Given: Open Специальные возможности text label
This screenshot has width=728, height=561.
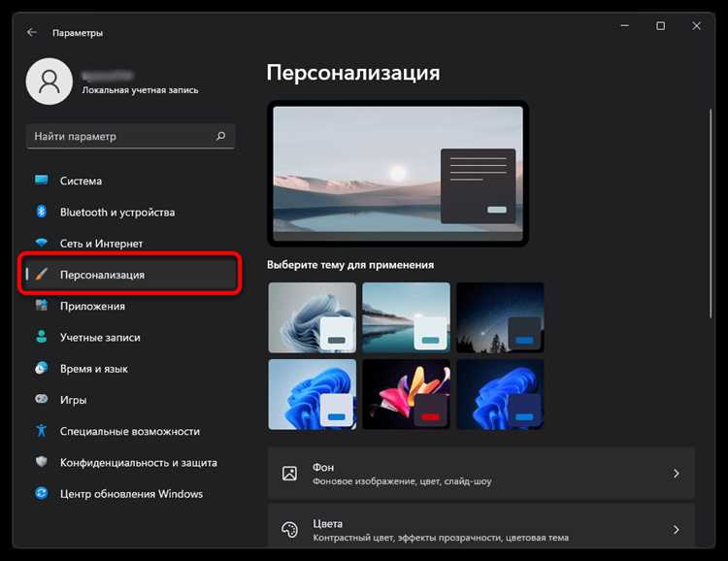Looking at the screenshot, I should (x=129, y=432).
